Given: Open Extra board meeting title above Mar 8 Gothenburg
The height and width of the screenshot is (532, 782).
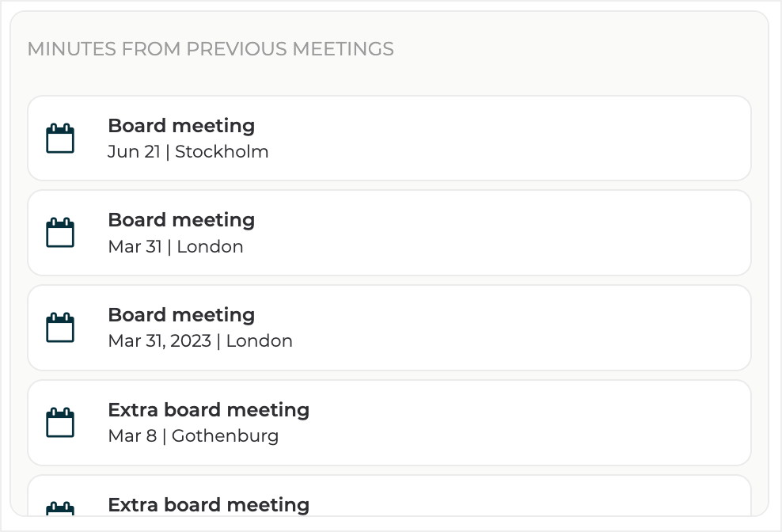Looking at the screenshot, I should pyautogui.click(x=208, y=410).
